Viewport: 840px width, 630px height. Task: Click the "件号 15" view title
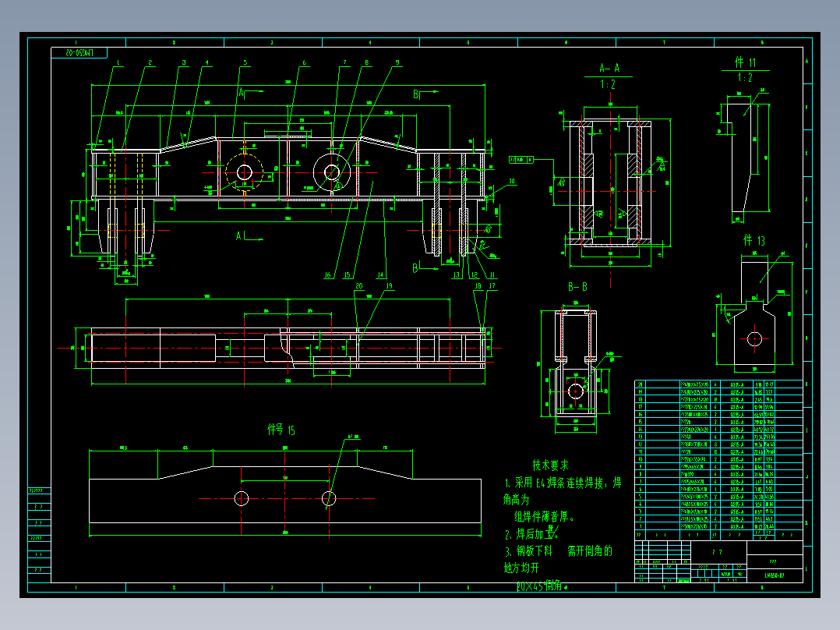[x=281, y=430]
